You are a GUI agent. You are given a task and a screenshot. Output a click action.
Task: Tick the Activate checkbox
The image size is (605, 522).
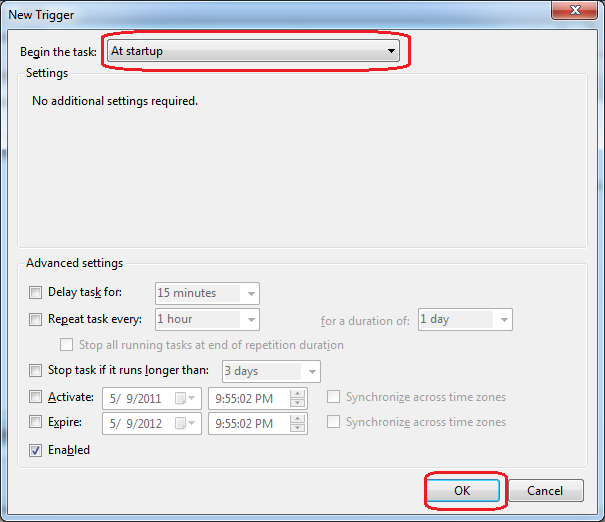coord(35,397)
